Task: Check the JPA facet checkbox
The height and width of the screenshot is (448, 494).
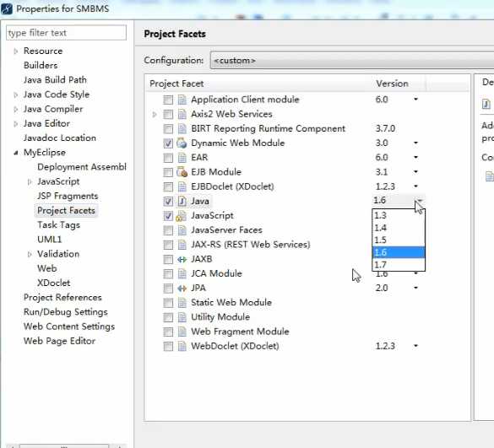Action: coord(168,288)
